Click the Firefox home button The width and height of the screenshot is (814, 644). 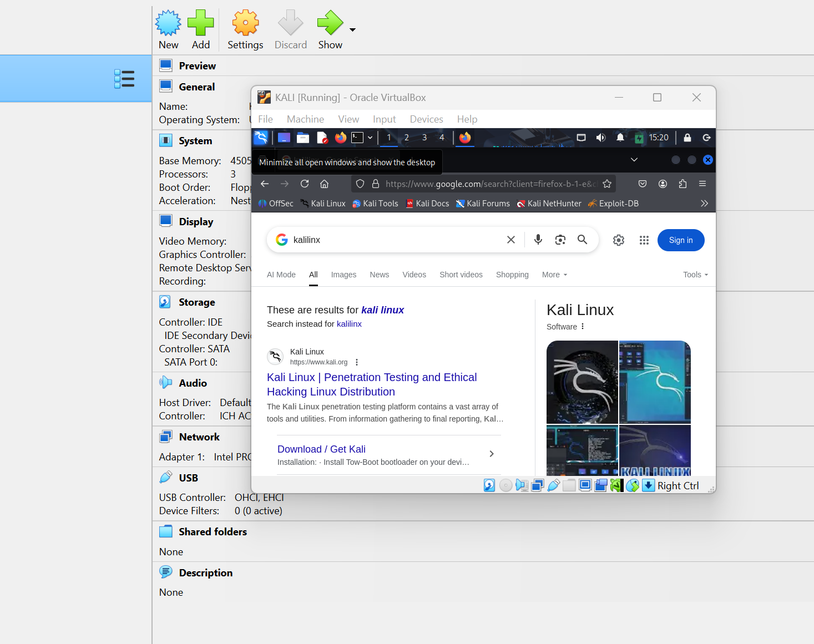325,184
